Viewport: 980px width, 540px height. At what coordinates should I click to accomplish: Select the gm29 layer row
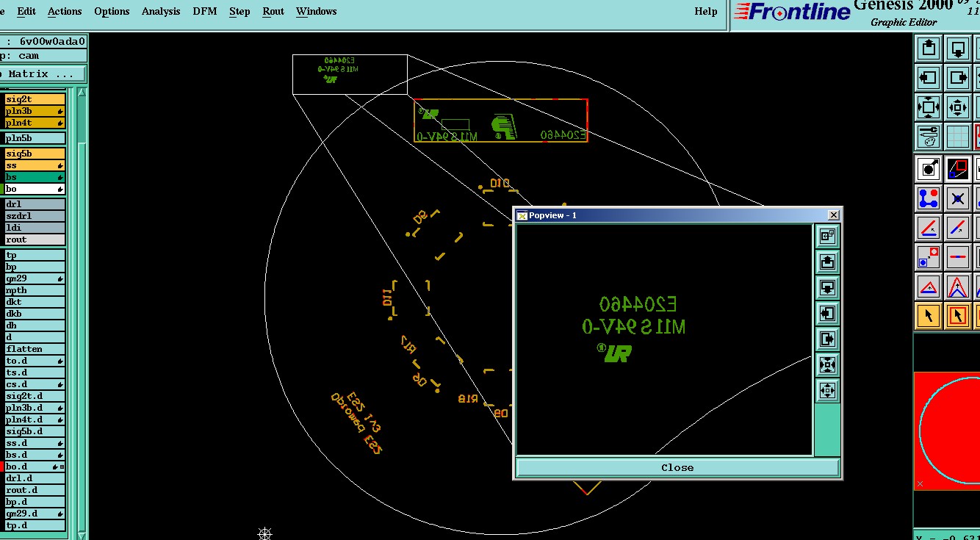coord(35,278)
